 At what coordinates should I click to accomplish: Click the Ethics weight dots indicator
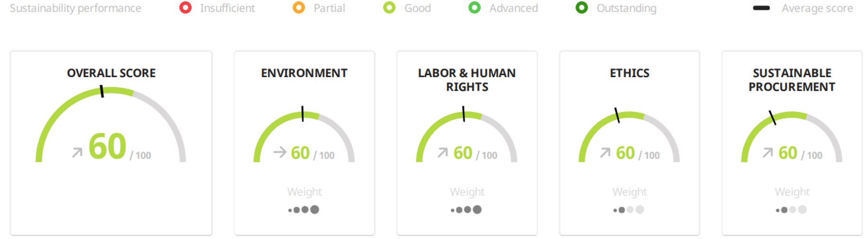629,210
